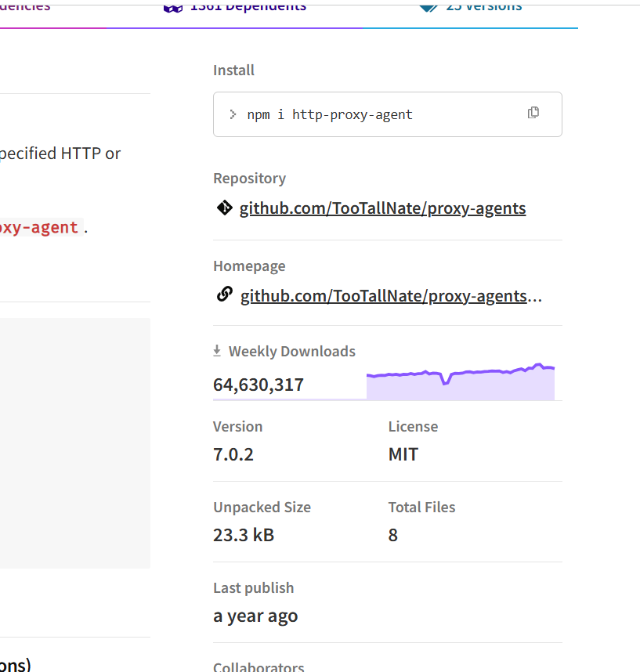
Task: Open the proxy-agents homepage link
Action: pyautogui.click(x=391, y=296)
